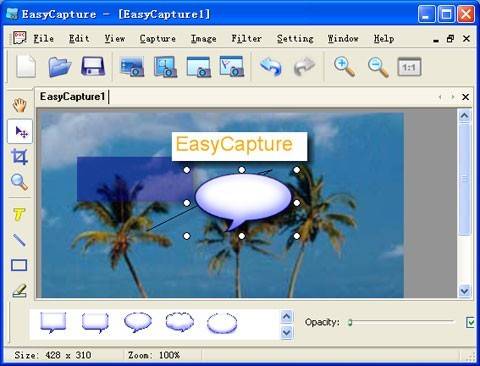The height and width of the screenshot is (366, 480).
Task: Choose the yellow Text tool
Action: (19, 214)
